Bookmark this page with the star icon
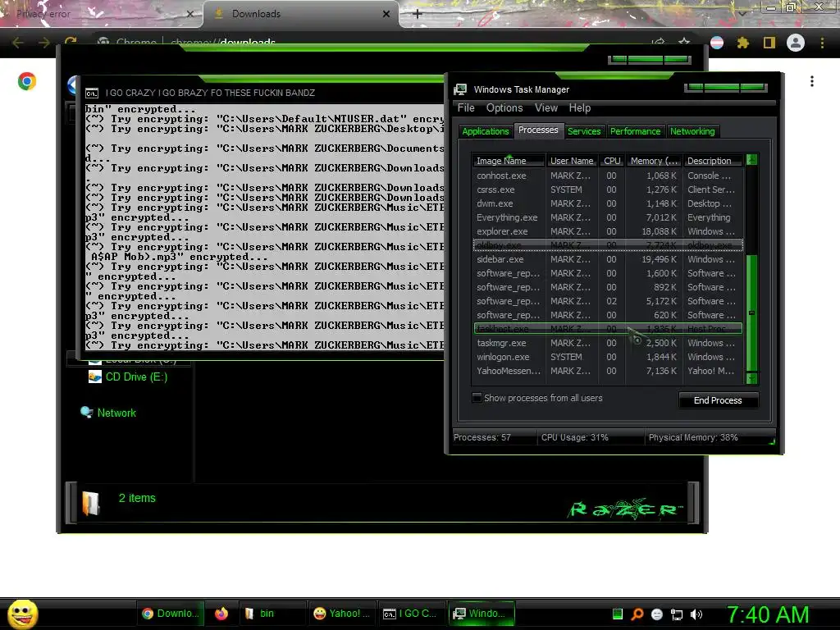840x630 pixels. [x=684, y=42]
